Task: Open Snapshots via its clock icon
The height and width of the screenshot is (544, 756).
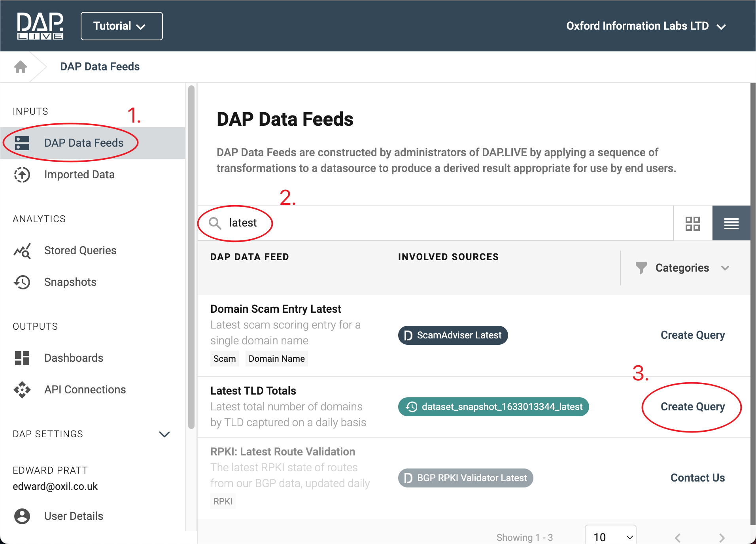Action: [22, 282]
